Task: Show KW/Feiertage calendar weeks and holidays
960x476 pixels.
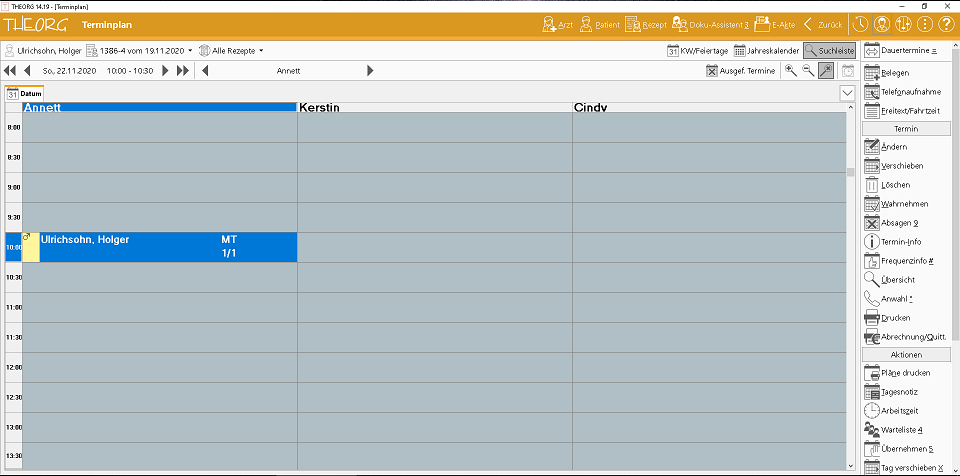Action: (697, 51)
